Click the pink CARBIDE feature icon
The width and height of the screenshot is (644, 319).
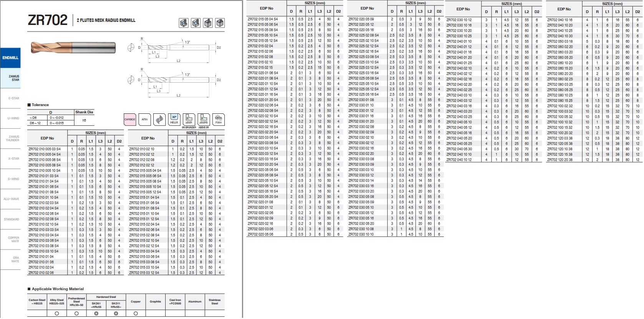pos(130,120)
